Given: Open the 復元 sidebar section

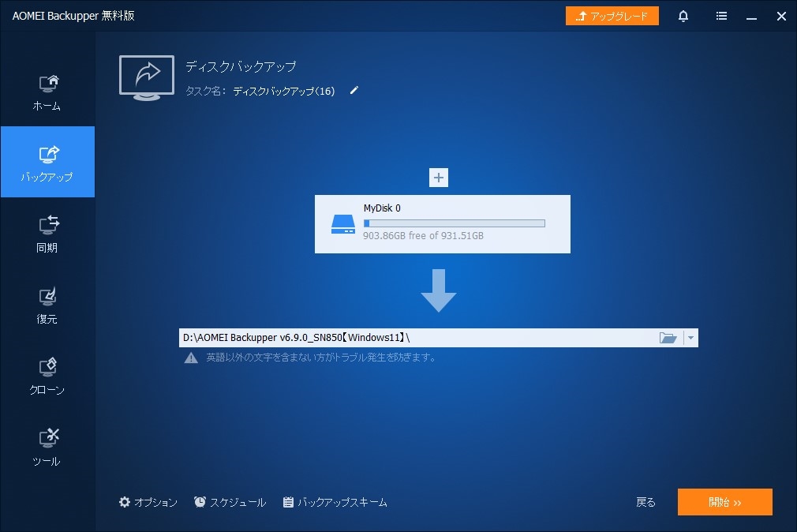Looking at the screenshot, I should 47,304.
